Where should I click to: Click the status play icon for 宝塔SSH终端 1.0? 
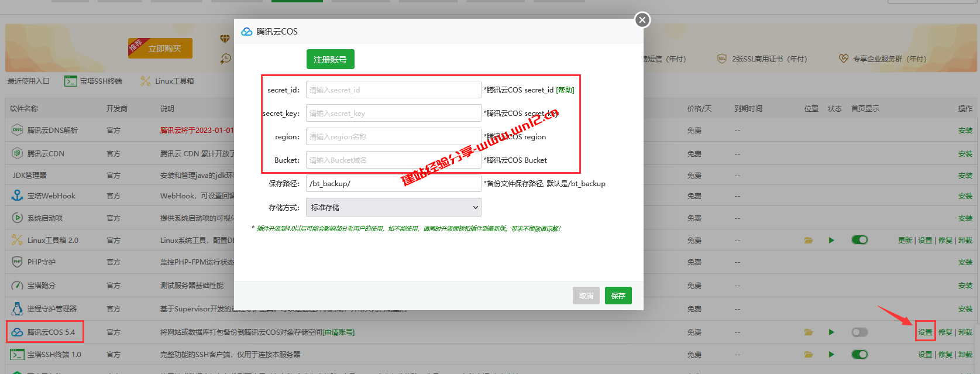click(831, 354)
